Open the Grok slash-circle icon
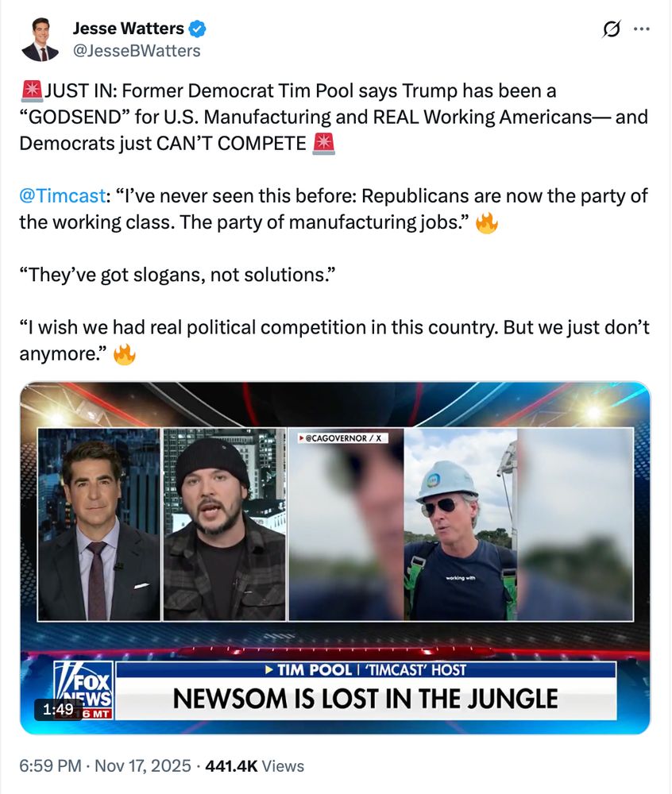672x794 pixels. [x=611, y=29]
